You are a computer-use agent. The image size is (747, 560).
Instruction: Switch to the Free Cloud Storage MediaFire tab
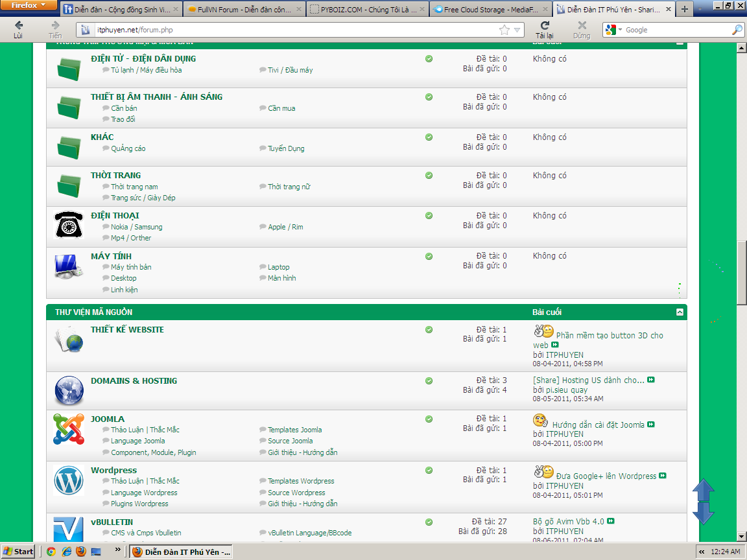tap(490, 10)
